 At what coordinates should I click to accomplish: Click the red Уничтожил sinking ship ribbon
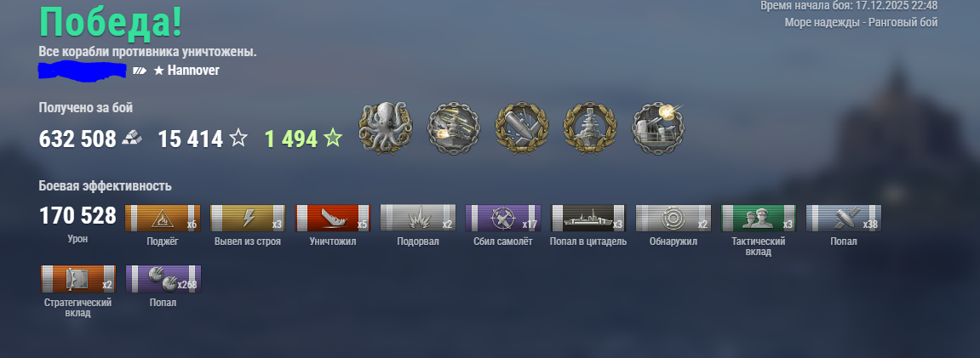point(333,219)
